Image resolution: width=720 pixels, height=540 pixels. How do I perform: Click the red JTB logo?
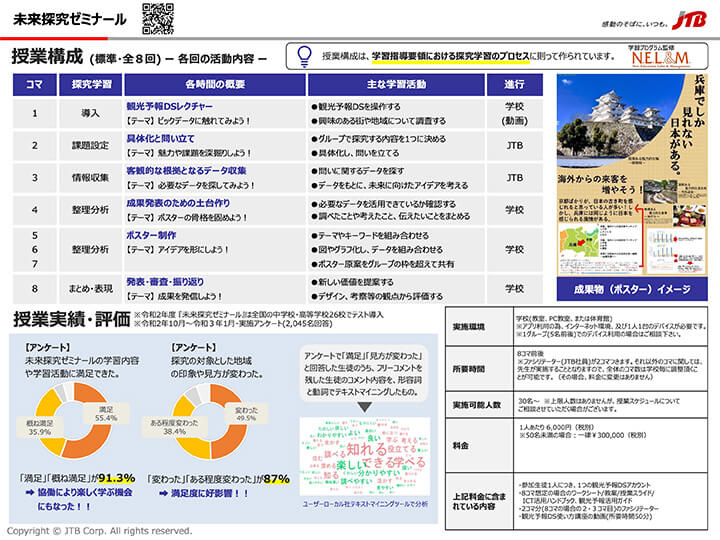click(x=689, y=20)
